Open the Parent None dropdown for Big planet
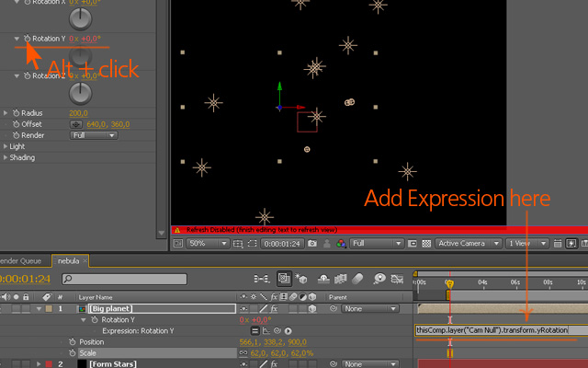 [369, 309]
